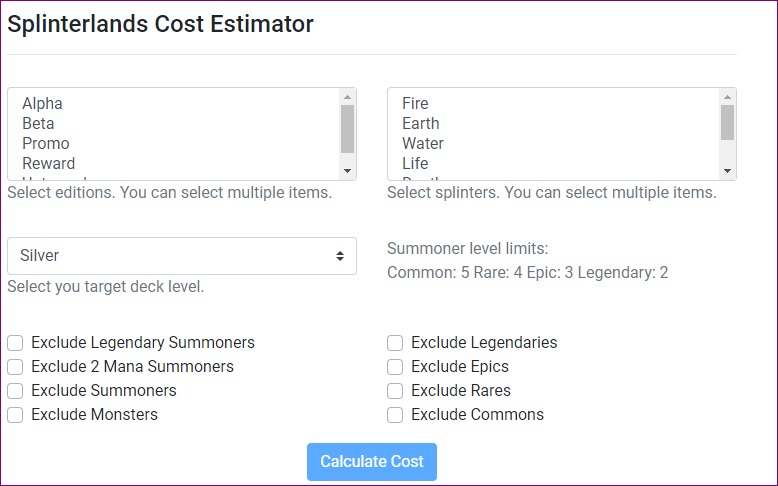778x486 pixels.
Task: Enable Exclude Monsters checkbox
Action: tap(15, 415)
